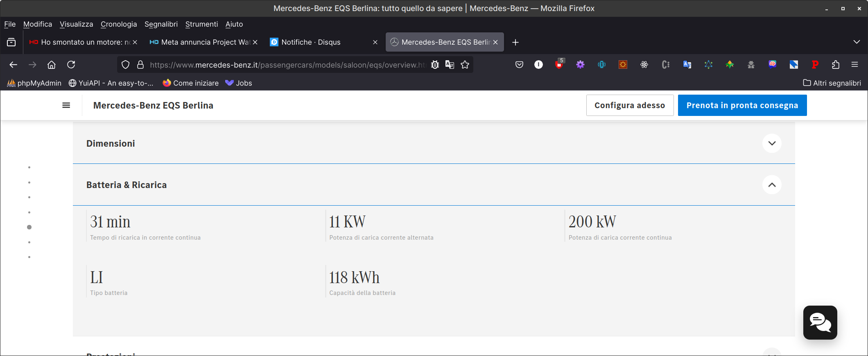Open the Firefox View tab list icon

click(x=11, y=42)
